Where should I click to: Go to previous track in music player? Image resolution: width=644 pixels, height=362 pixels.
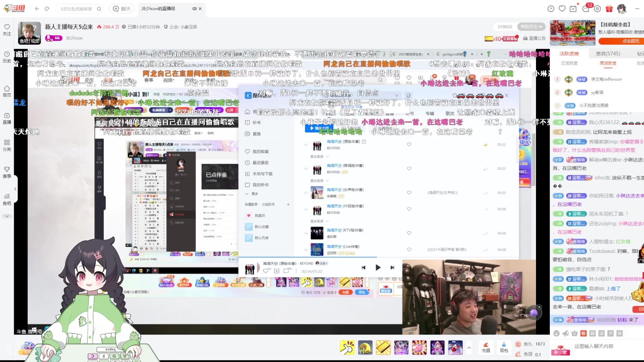(x=363, y=267)
